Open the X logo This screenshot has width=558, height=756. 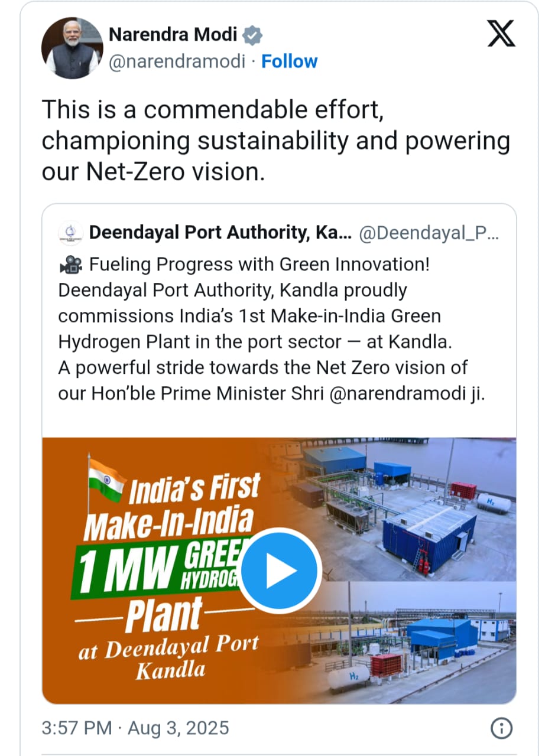pyautogui.click(x=501, y=35)
